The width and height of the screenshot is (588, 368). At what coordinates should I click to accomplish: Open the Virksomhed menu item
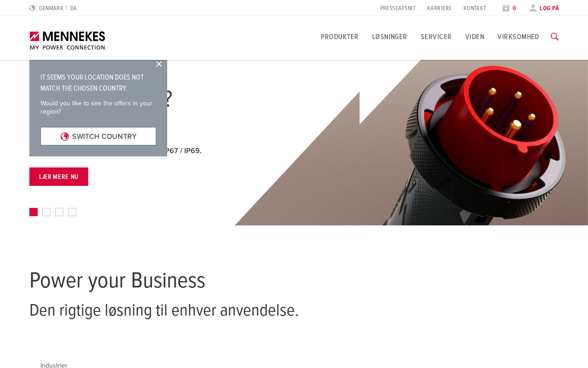coord(518,37)
